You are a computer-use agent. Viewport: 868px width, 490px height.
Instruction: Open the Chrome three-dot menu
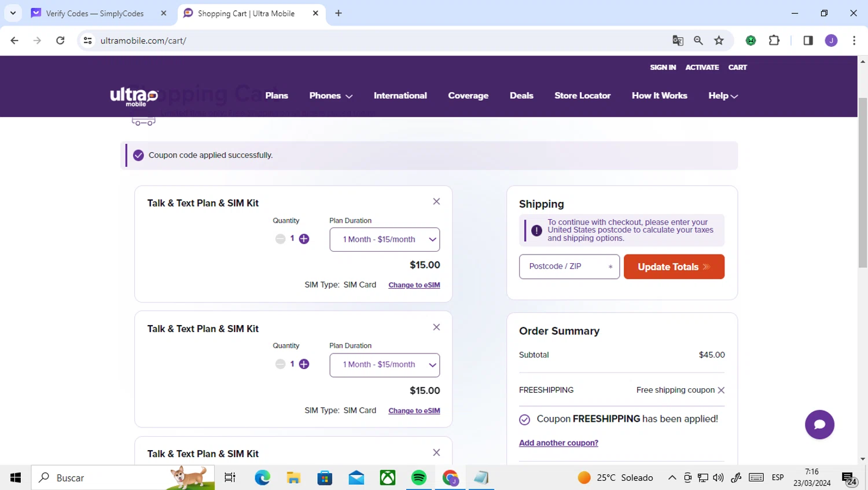pyautogui.click(x=854, y=40)
